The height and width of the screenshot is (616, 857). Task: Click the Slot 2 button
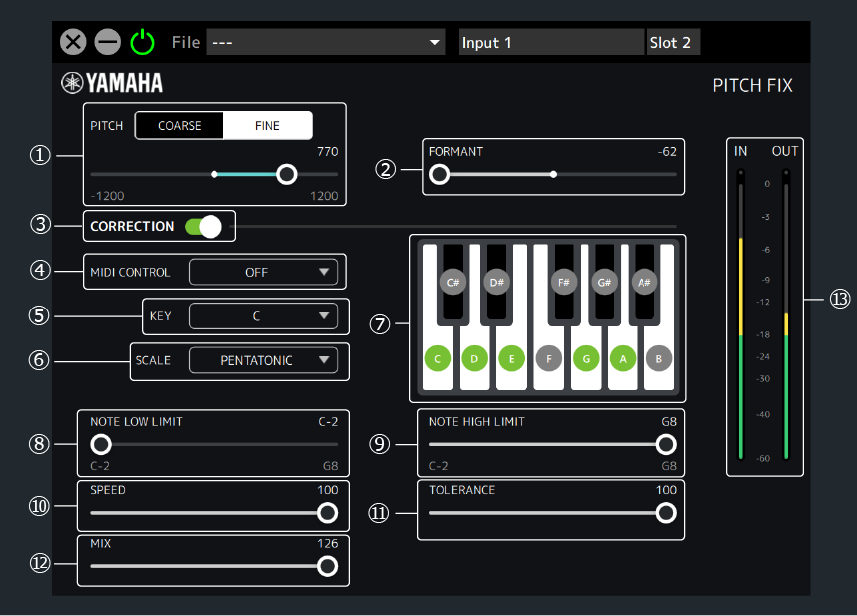[x=672, y=42]
